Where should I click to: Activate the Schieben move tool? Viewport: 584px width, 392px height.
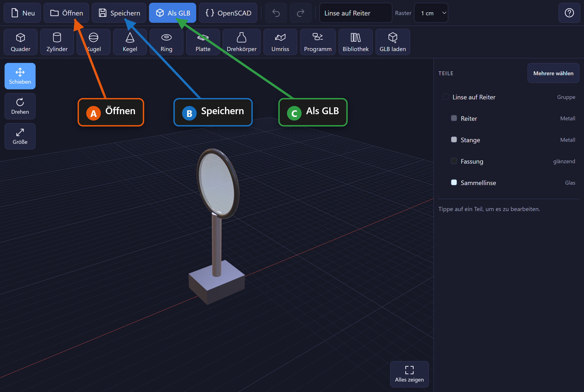[x=20, y=76]
